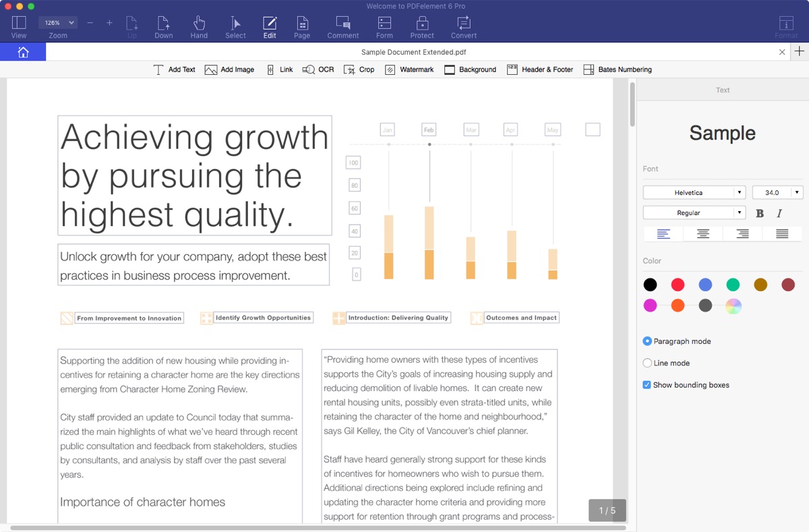Image resolution: width=809 pixels, height=532 pixels.
Task: Select Line mode radio button
Action: coord(647,363)
